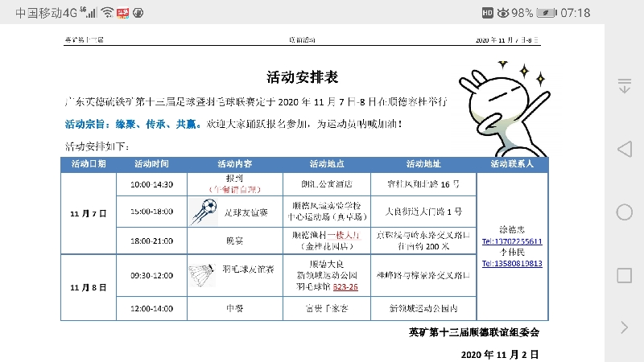
Task: Click the 11月7日 date cell
Action: (x=89, y=213)
